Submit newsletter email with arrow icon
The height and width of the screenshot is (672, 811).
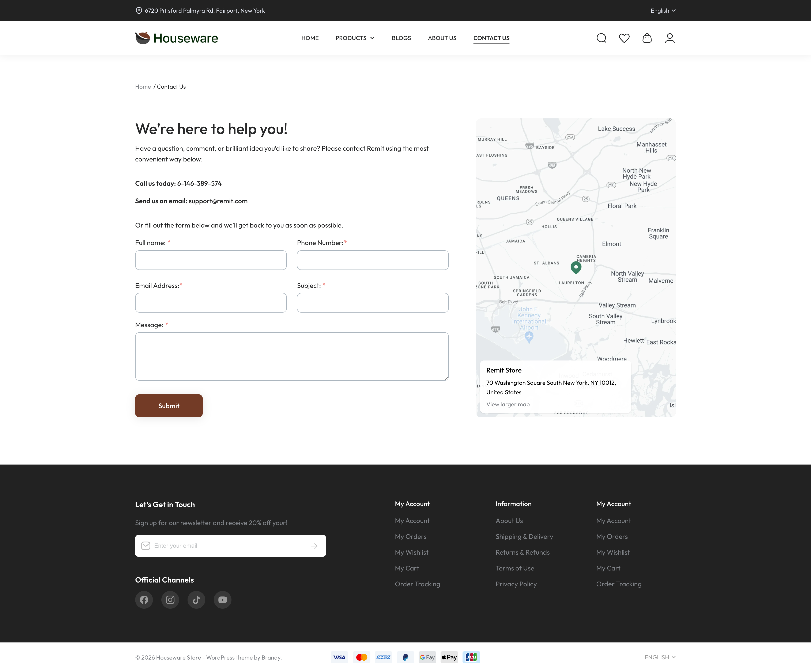(314, 546)
